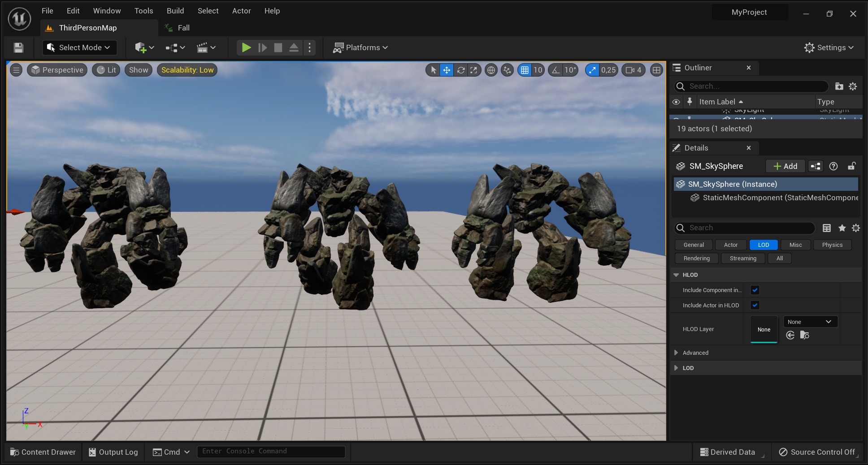The image size is (868, 465).
Task: Toggle favorites star filter in Details
Action: tap(842, 228)
